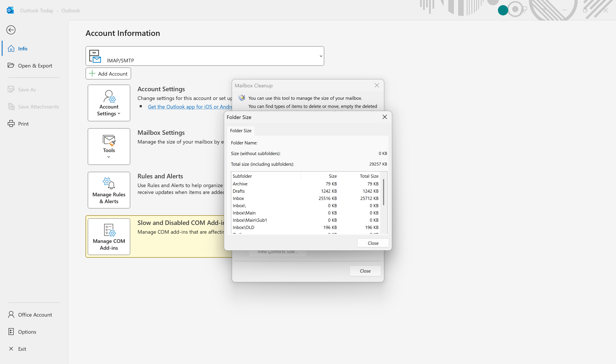Select the Archive subfolder row
This screenshot has width=616, height=364.
click(305, 184)
